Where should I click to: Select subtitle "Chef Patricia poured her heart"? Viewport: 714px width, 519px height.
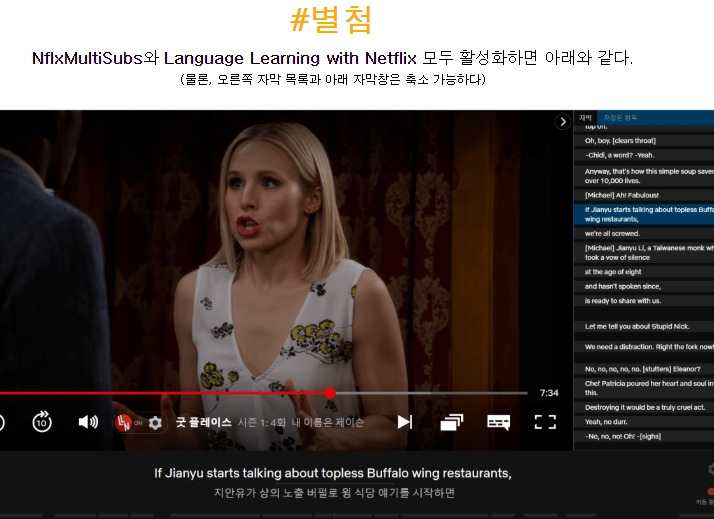pos(644,388)
